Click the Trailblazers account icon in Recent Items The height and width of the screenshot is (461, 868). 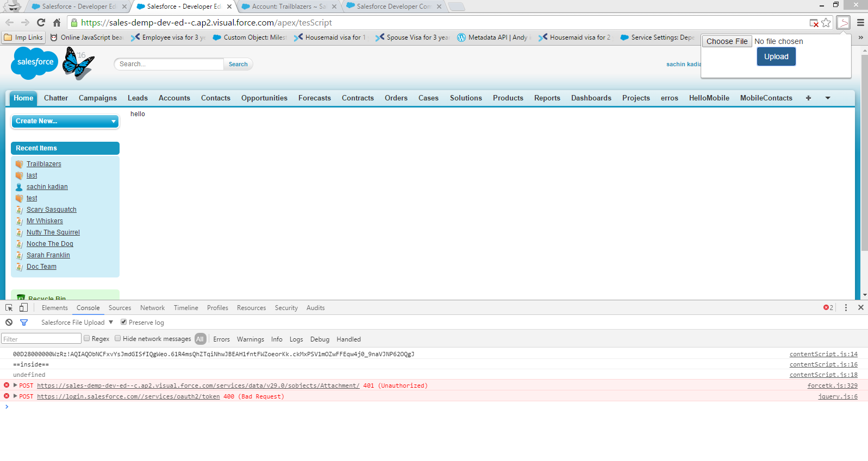click(20, 164)
